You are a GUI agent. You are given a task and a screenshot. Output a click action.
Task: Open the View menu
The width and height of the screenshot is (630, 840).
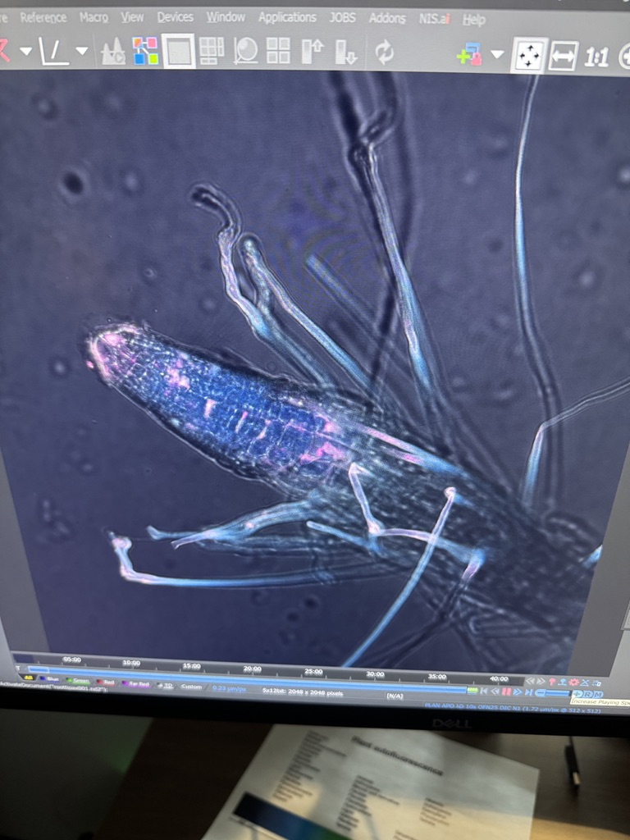click(132, 18)
